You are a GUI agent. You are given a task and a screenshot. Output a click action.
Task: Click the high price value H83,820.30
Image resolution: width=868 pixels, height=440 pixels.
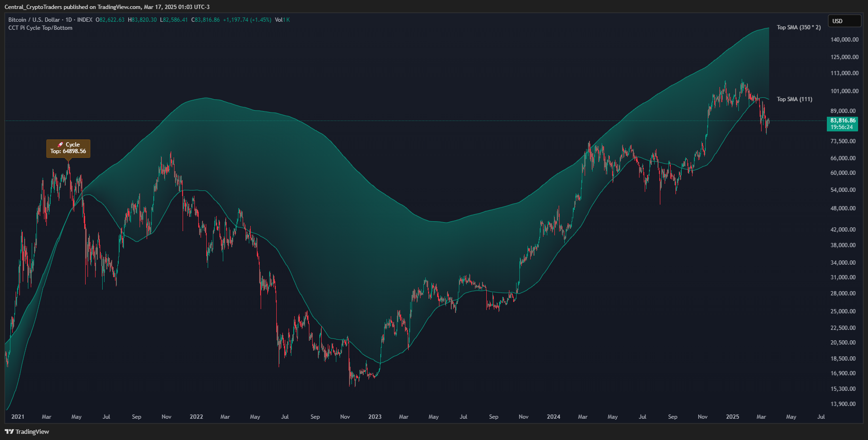click(142, 20)
